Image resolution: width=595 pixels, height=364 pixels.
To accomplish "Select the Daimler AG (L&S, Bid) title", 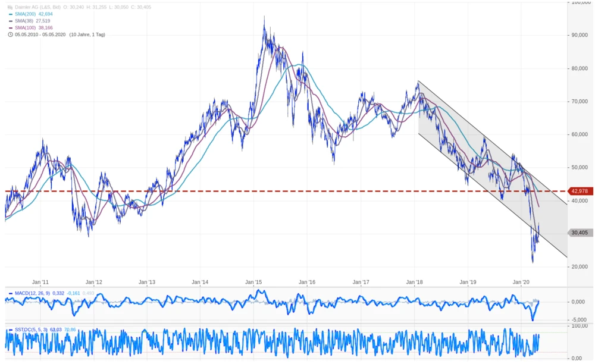I will pos(37,6).
